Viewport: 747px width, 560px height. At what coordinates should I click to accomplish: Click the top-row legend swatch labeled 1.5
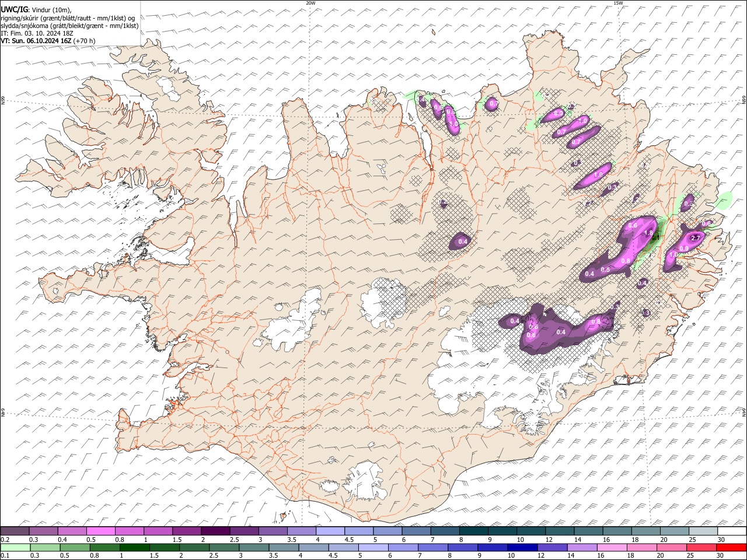coord(187,531)
